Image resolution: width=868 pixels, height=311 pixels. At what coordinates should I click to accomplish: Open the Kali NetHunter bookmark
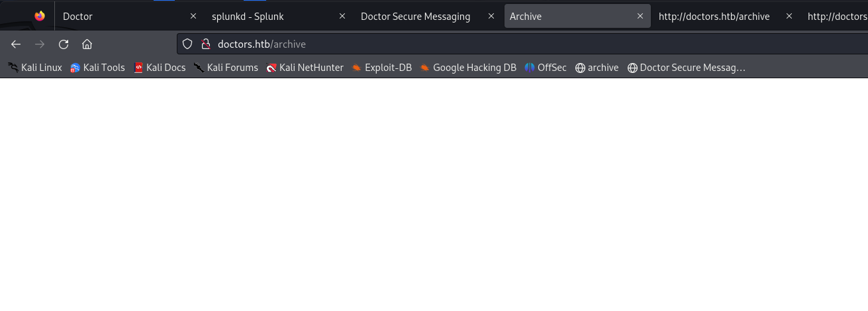[x=305, y=68]
